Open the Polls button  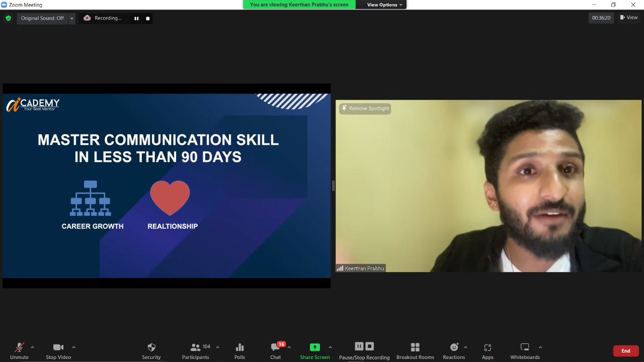[x=240, y=351]
